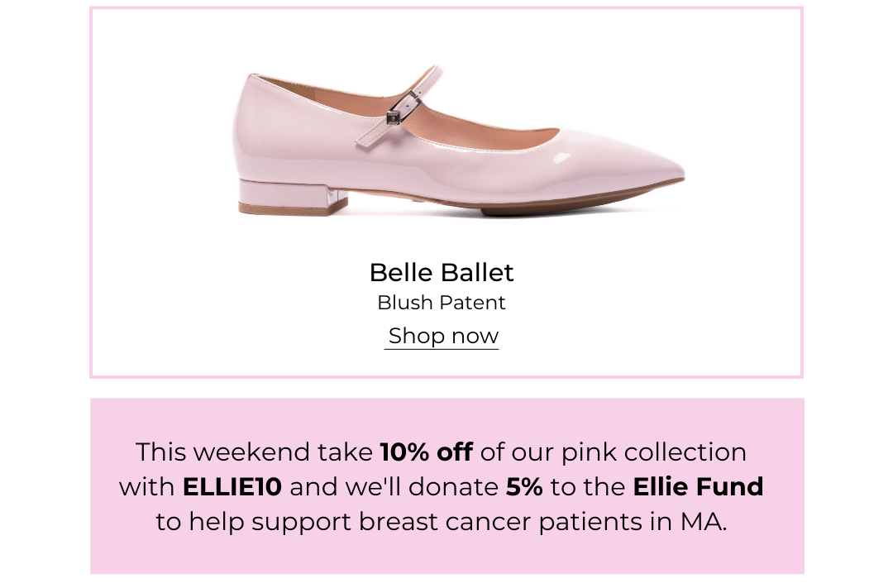The height and width of the screenshot is (588, 893).
Task: Click the Blush Patent color label
Action: click(x=442, y=303)
